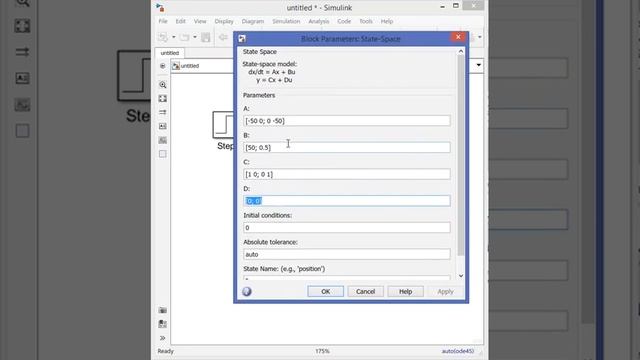The image size is (640, 360).
Task: Click the dialog scrollbar down arrow
Action: [x=461, y=276]
